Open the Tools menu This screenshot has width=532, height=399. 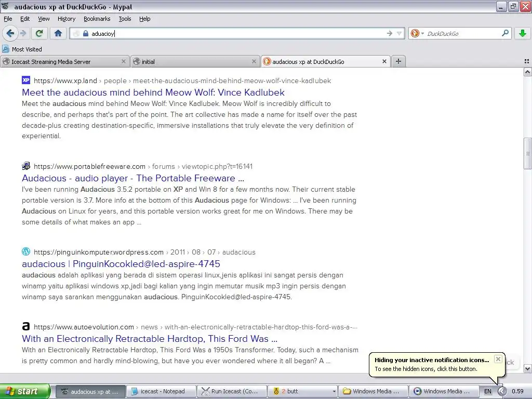click(x=125, y=19)
